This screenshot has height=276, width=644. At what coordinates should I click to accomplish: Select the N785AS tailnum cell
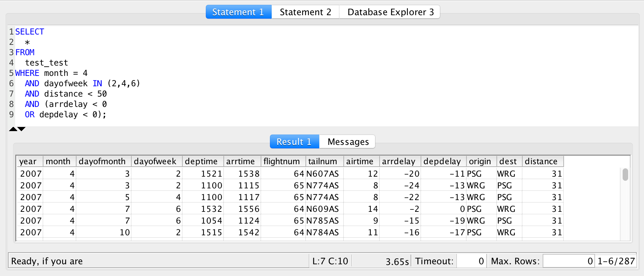pos(324,220)
